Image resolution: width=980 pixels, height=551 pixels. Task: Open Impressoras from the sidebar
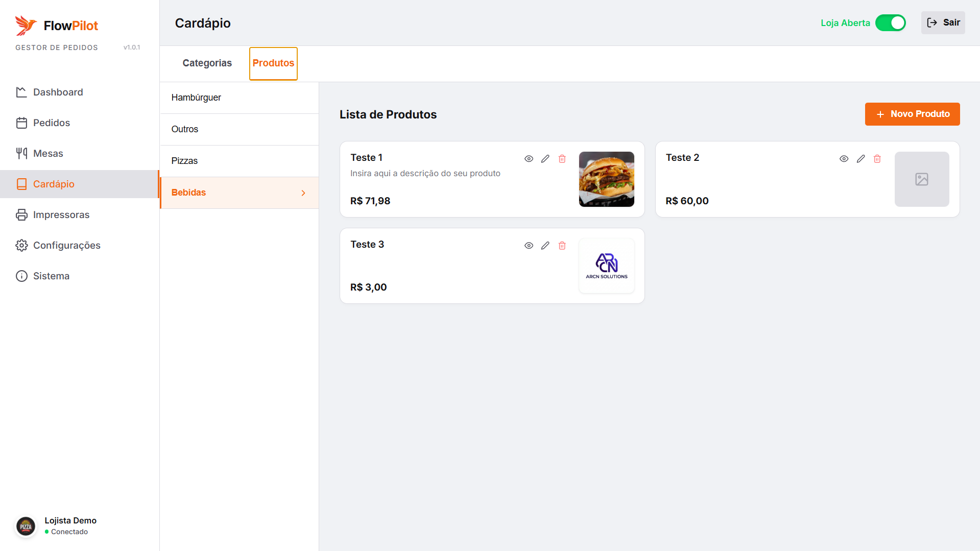coord(61,214)
